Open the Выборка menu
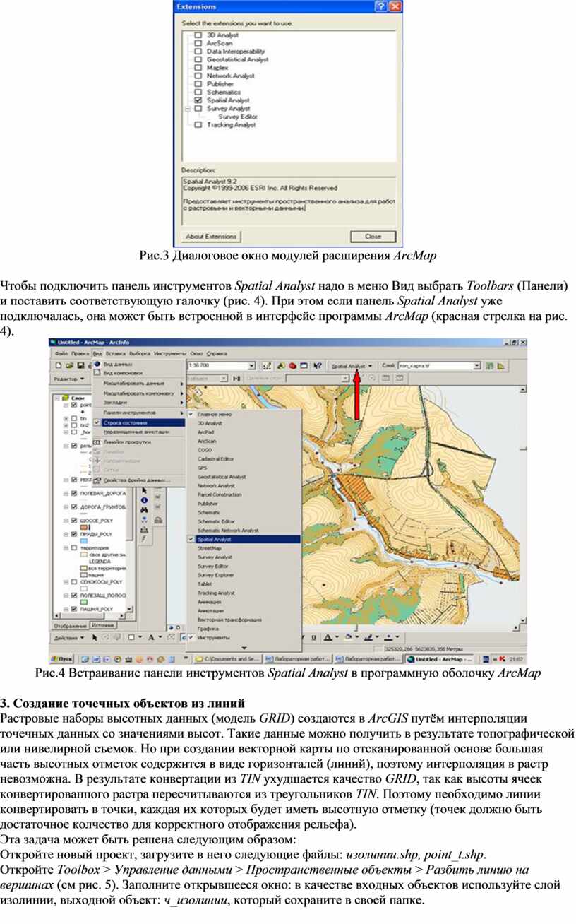 [140, 353]
